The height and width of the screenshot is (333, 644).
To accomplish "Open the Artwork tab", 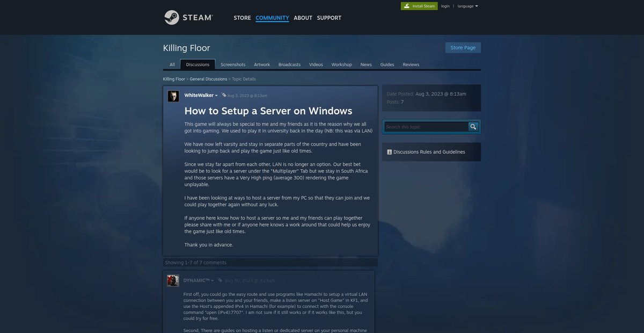I will click(x=262, y=64).
